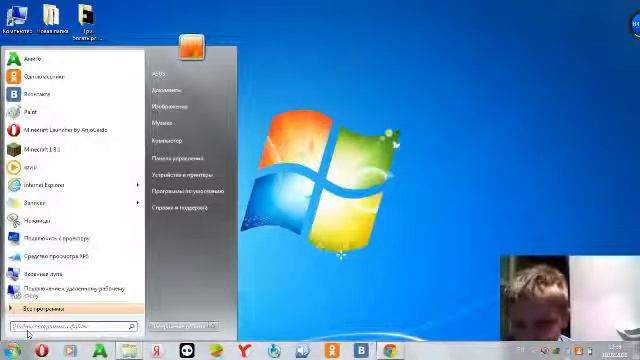The image size is (640, 360).
Task: Select Компьютер icon on the desktop
Action: 17,19
